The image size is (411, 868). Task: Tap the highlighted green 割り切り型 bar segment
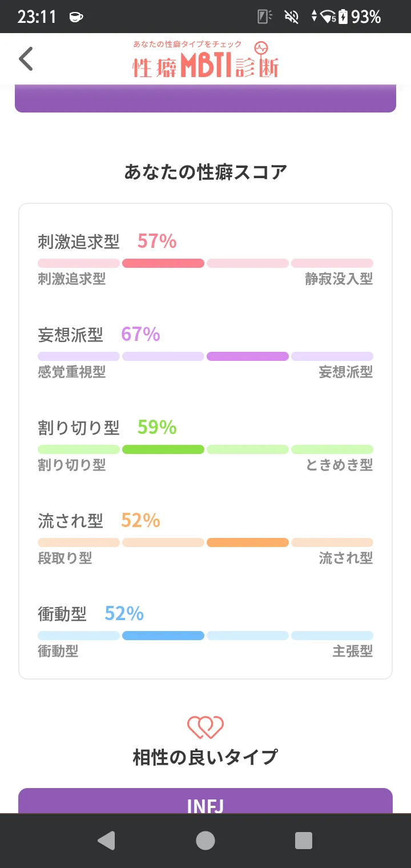pos(163,449)
